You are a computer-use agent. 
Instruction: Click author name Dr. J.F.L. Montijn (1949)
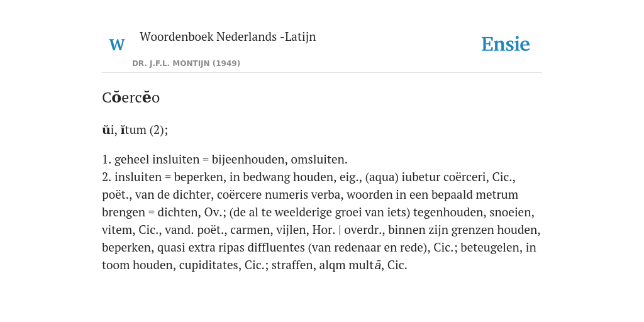[186, 64]
